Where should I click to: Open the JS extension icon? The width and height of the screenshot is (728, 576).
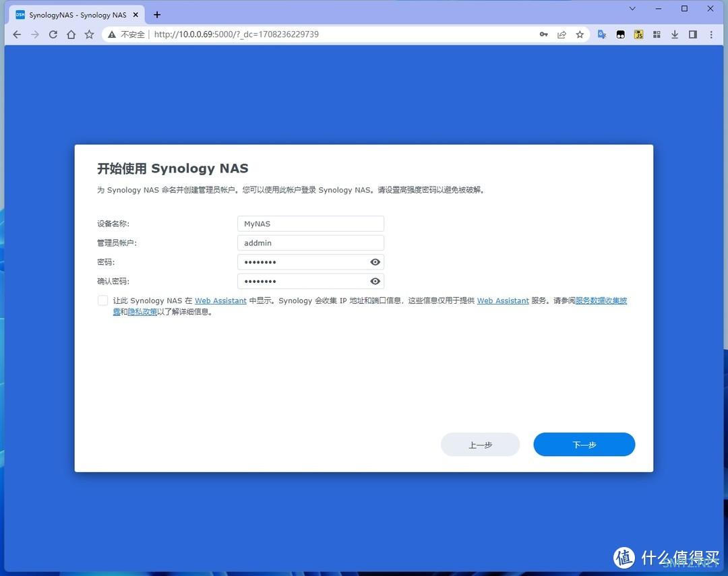(638, 34)
